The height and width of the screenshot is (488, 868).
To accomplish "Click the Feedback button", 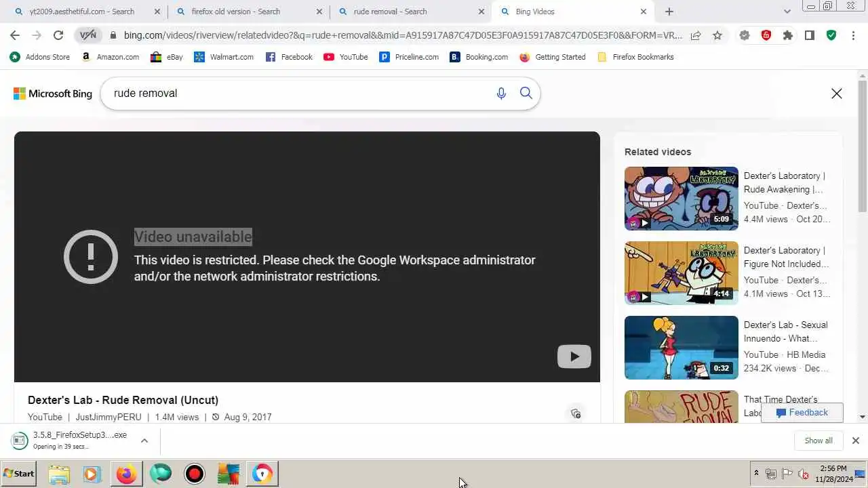I will click(802, 413).
